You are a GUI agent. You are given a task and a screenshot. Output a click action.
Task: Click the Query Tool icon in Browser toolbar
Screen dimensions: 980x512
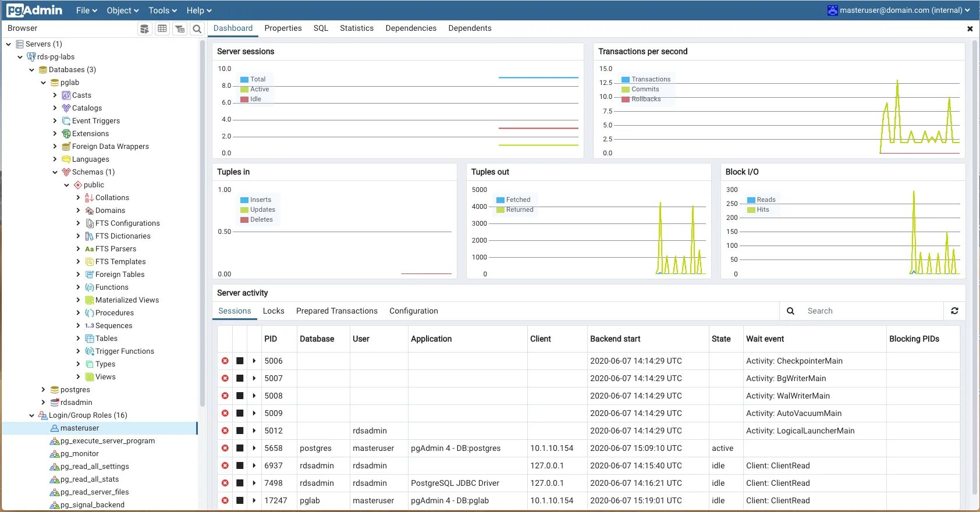click(x=144, y=29)
